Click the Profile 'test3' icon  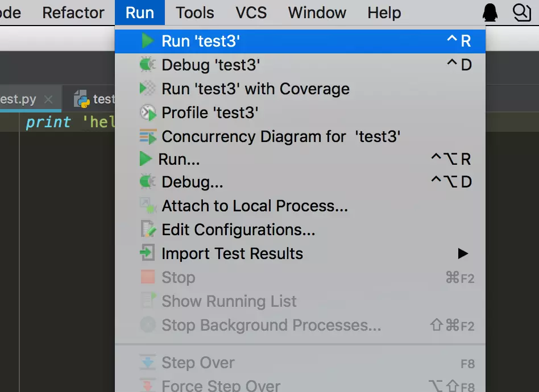148,112
